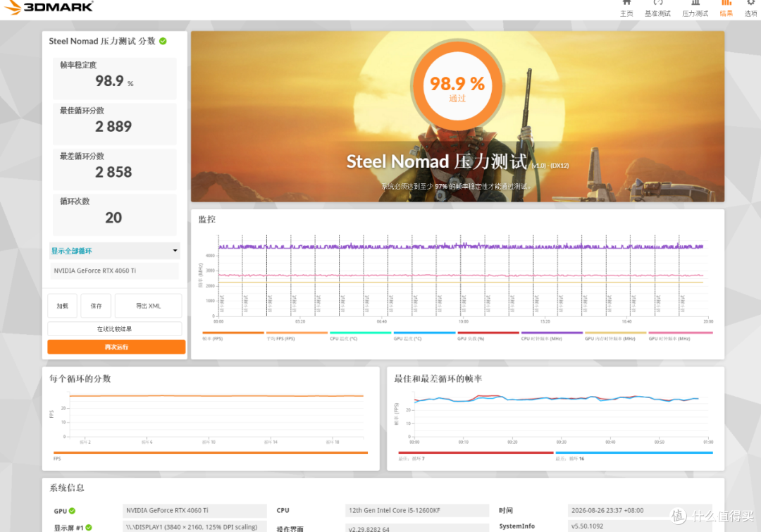Click the GPU value NVIDIA GeForce RTX 4060 Ti in 系统信息

pyautogui.click(x=194, y=511)
